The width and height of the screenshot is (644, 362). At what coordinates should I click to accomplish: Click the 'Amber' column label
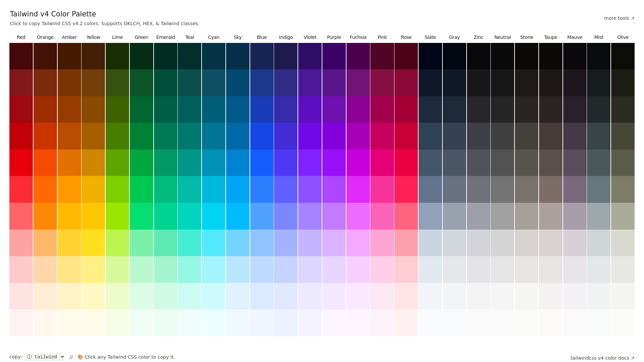[x=69, y=37]
